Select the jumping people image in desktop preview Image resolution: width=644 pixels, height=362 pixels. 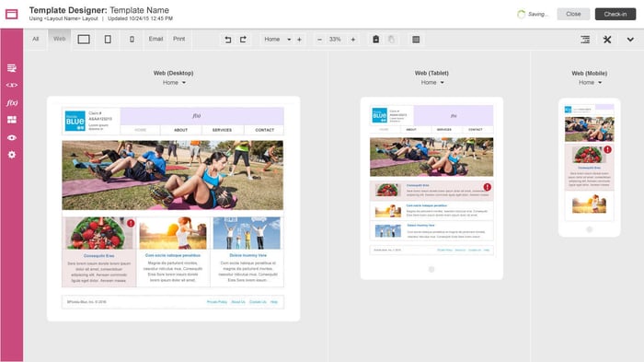247,233
